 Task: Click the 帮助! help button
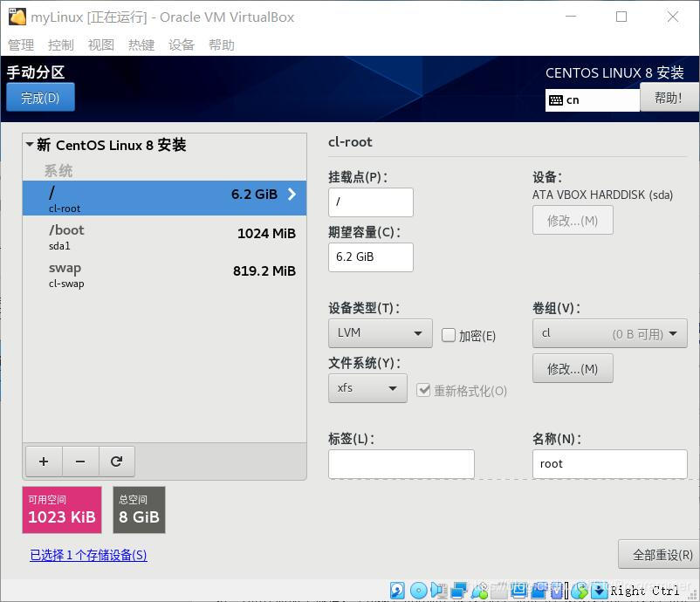669,98
